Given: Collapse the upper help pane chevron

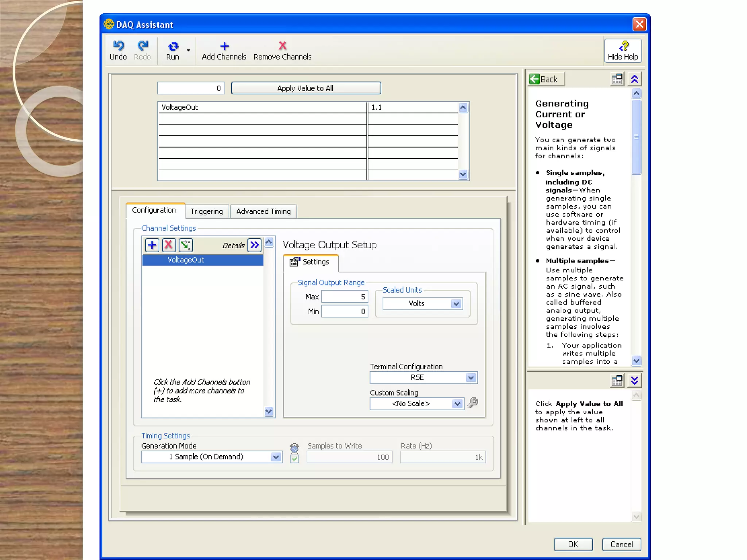Looking at the screenshot, I should [635, 79].
